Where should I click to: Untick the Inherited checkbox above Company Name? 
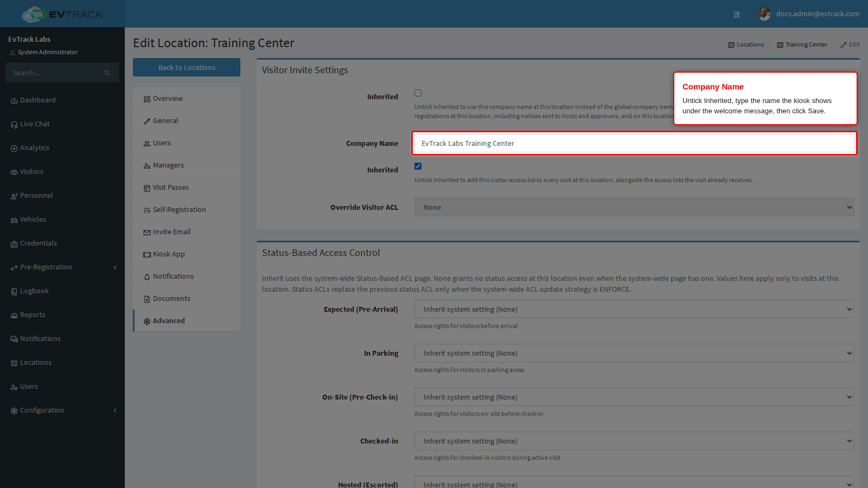click(x=418, y=93)
